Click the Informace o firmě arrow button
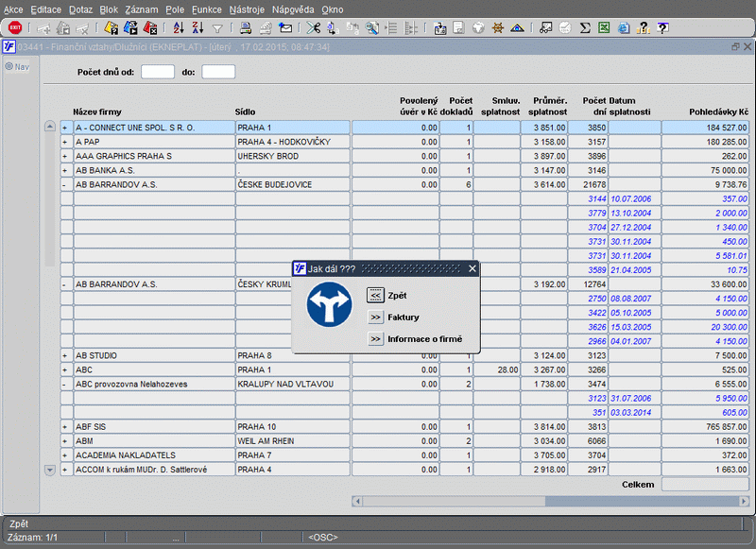The image size is (756, 549). (x=375, y=339)
